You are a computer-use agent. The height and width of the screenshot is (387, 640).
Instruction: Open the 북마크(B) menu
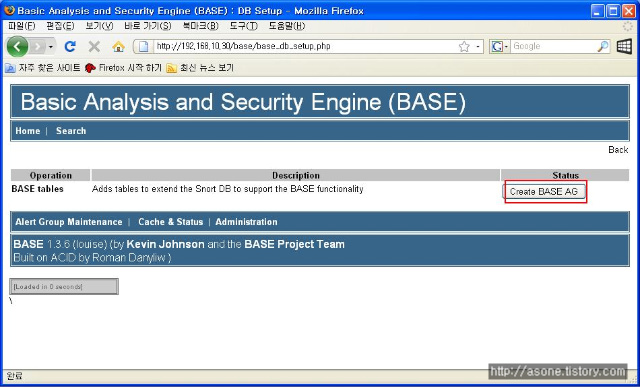click(x=200, y=26)
